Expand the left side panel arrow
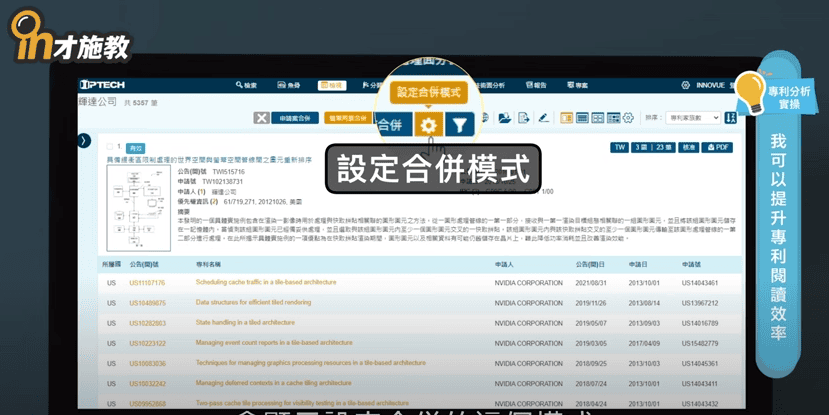 coord(84,141)
